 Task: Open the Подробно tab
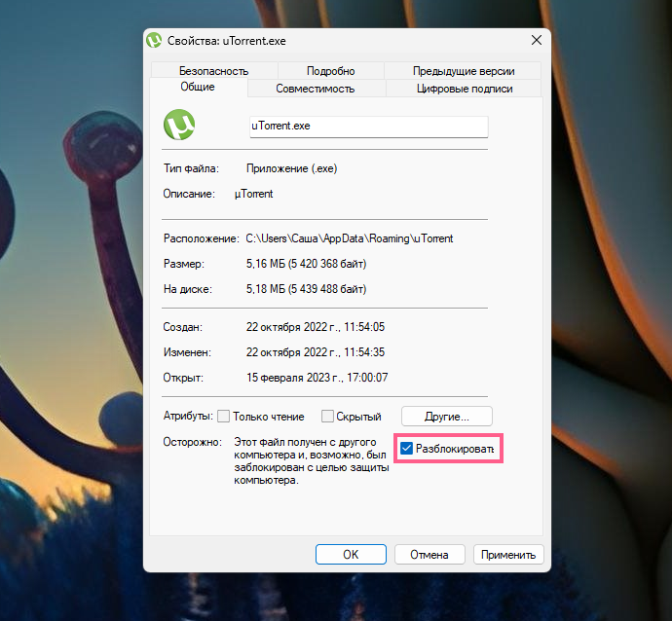click(331, 71)
